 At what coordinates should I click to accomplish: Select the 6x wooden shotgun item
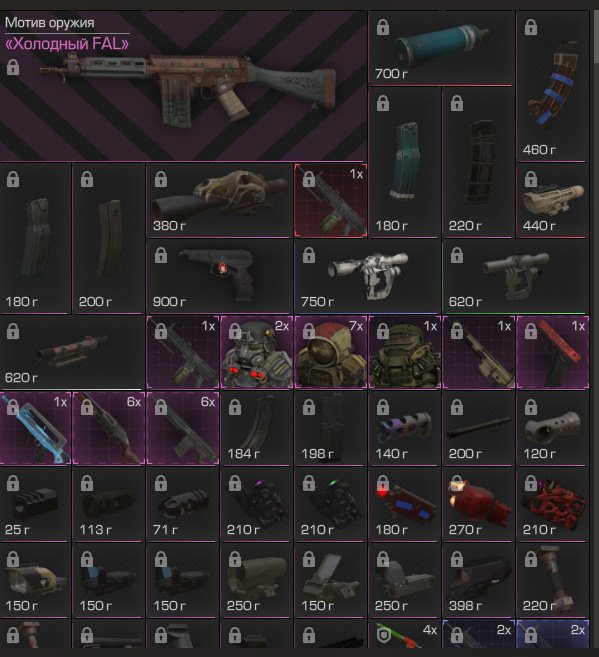[108, 428]
